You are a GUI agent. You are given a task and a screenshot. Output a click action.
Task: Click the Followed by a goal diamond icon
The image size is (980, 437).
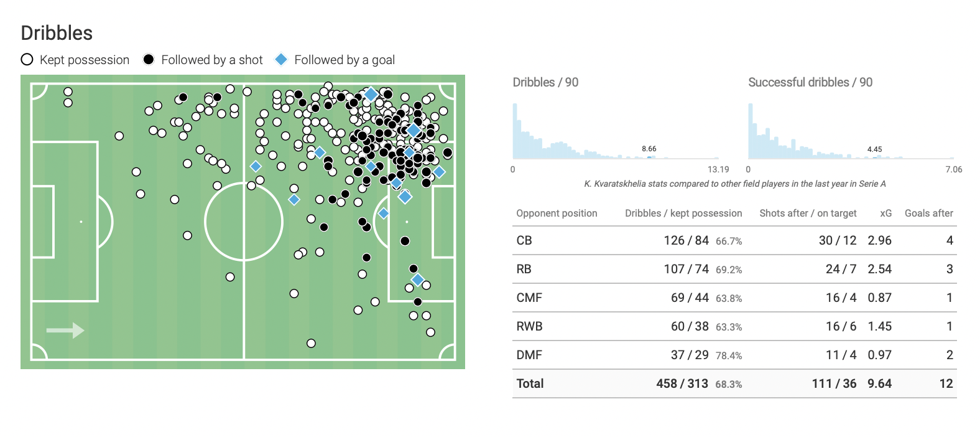coord(281,59)
